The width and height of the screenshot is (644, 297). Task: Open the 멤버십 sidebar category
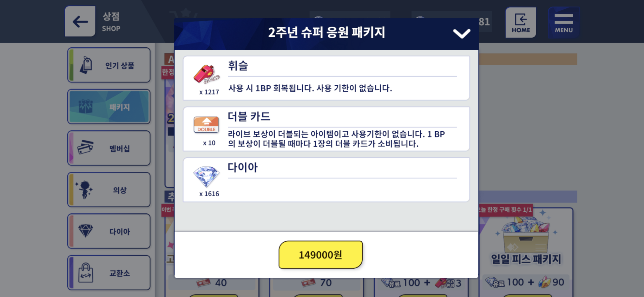coord(109,148)
